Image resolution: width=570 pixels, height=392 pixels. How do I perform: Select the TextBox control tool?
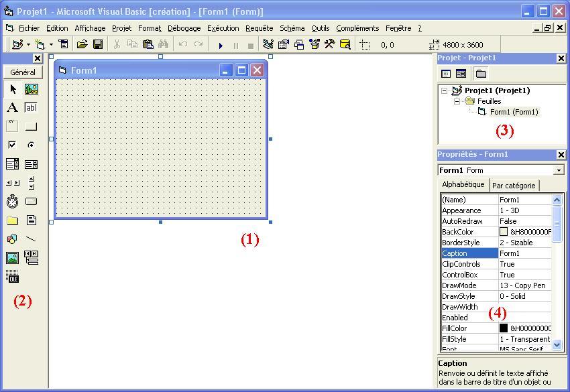(x=31, y=107)
